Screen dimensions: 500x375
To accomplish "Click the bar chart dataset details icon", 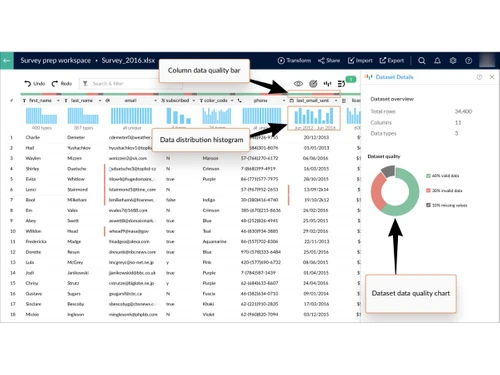I will coord(327,84).
